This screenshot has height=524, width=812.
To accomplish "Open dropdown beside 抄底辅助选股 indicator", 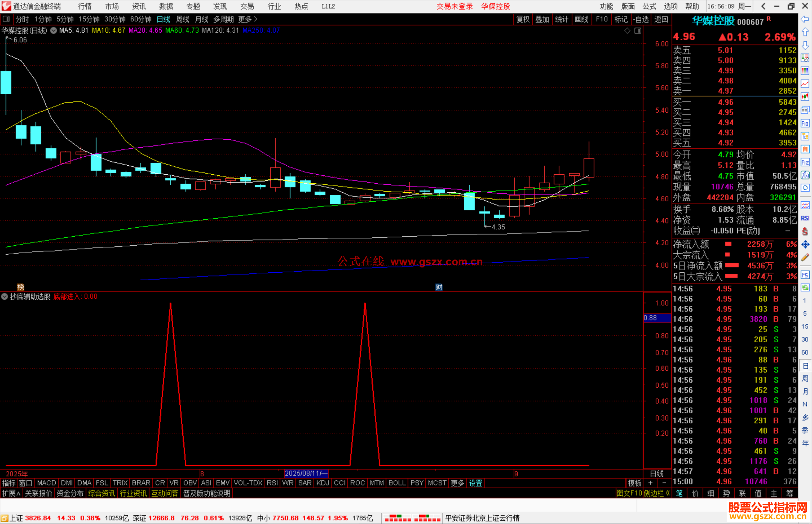I will 5,296.
